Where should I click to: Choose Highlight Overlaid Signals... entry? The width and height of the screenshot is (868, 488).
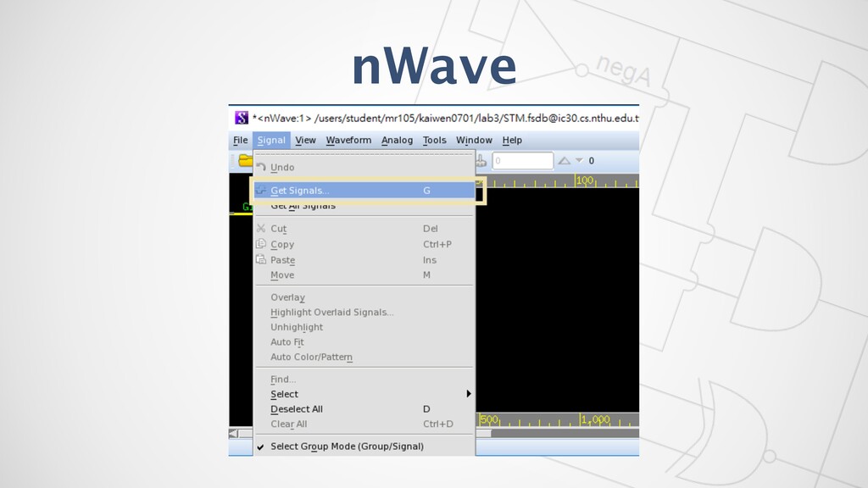[x=364, y=312]
